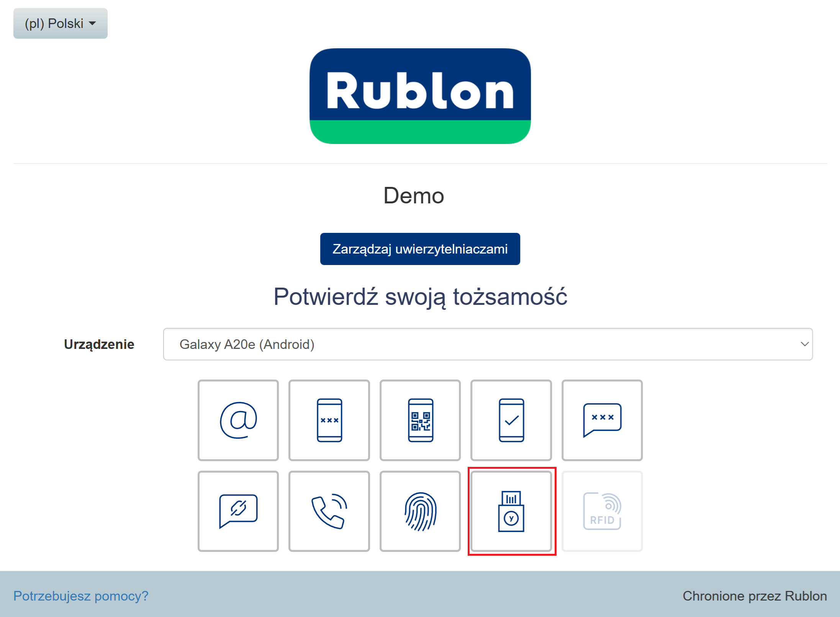Choose the Mobile Push approval icon
Image resolution: width=840 pixels, height=617 pixels.
(x=511, y=420)
